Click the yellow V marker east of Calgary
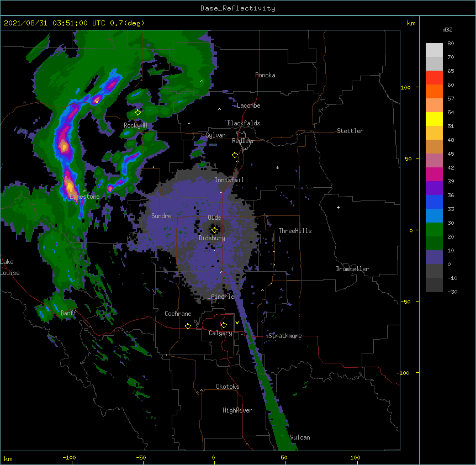 237,323
